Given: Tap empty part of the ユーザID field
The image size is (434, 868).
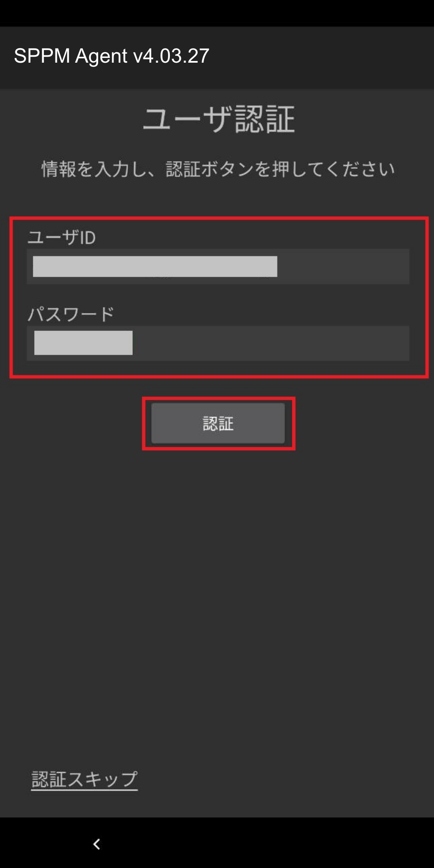Looking at the screenshot, I should [x=344, y=266].
